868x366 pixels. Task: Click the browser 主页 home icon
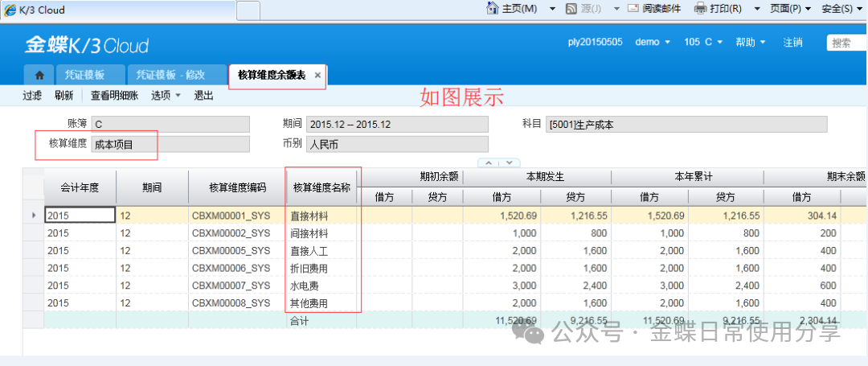pyautogui.click(x=493, y=9)
